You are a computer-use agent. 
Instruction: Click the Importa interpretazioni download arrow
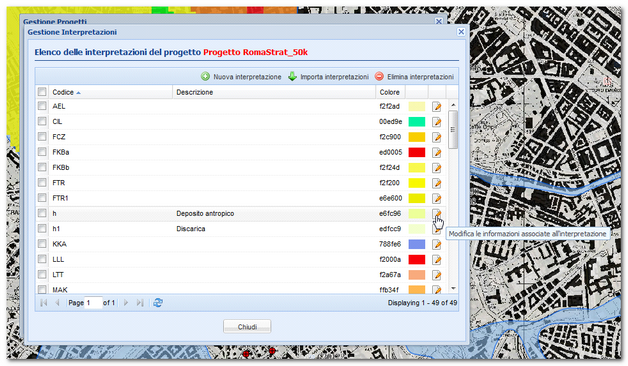pyautogui.click(x=292, y=76)
